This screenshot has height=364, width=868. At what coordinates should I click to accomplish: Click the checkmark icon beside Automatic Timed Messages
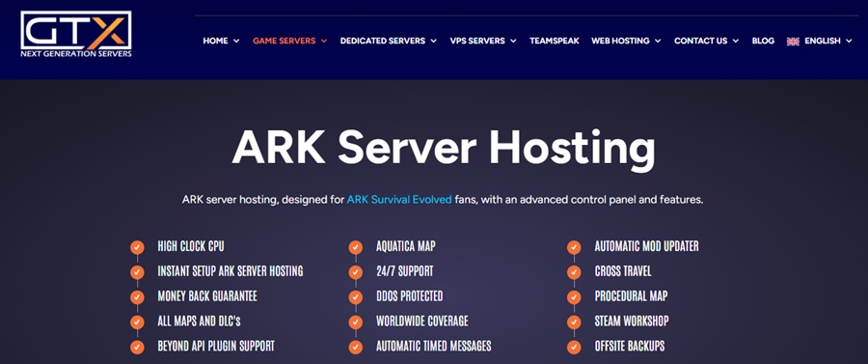click(355, 347)
